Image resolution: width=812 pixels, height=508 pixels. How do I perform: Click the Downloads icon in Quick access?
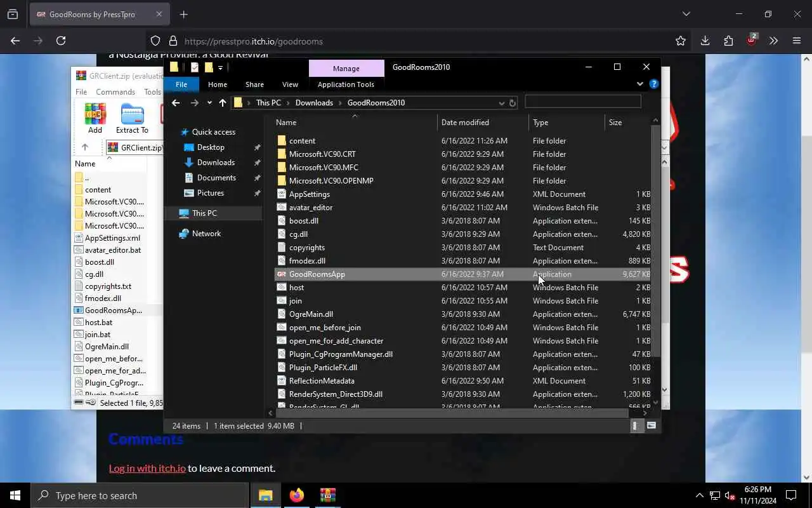point(188,163)
